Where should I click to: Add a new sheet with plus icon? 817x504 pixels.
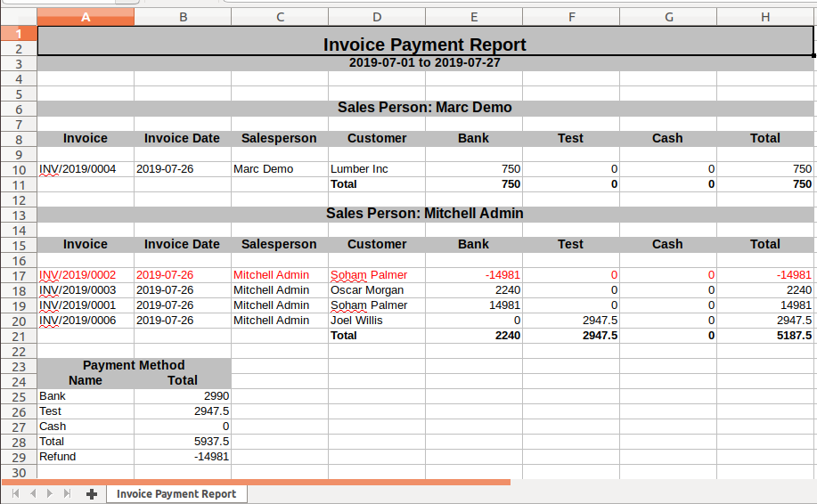pyautogui.click(x=92, y=493)
